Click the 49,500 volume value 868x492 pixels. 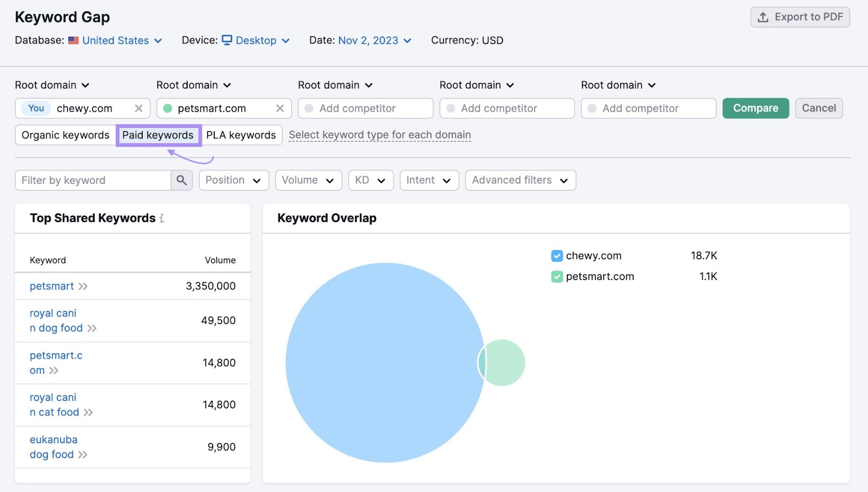click(218, 321)
